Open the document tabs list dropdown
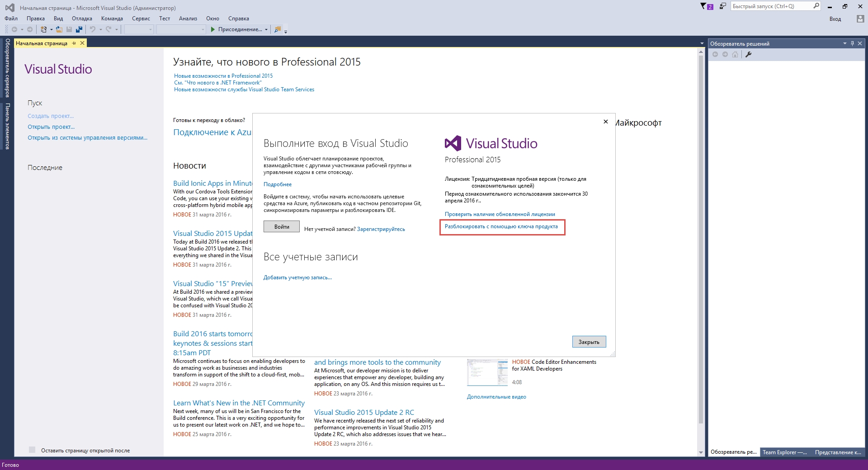This screenshot has height=470, width=868. coord(702,43)
